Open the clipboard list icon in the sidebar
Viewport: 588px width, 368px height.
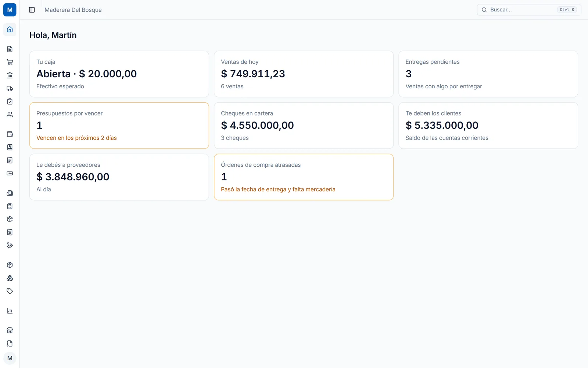[10, 206]
